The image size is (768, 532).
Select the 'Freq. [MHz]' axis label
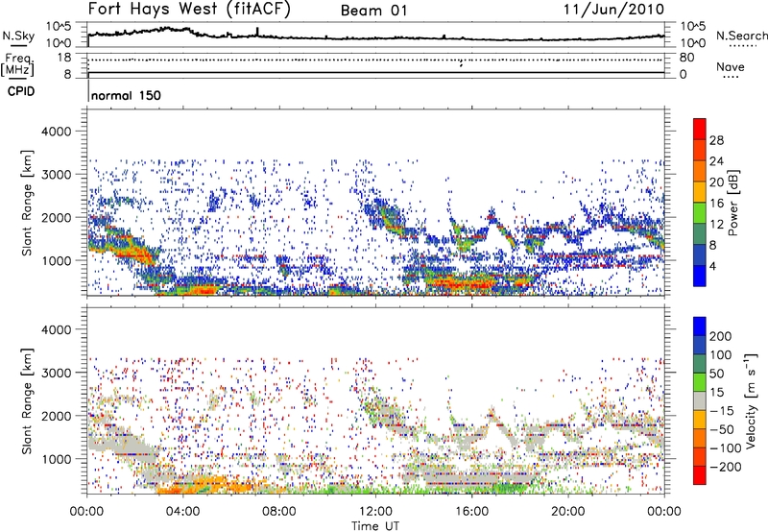pyautogui.click(x=17, y=65)
